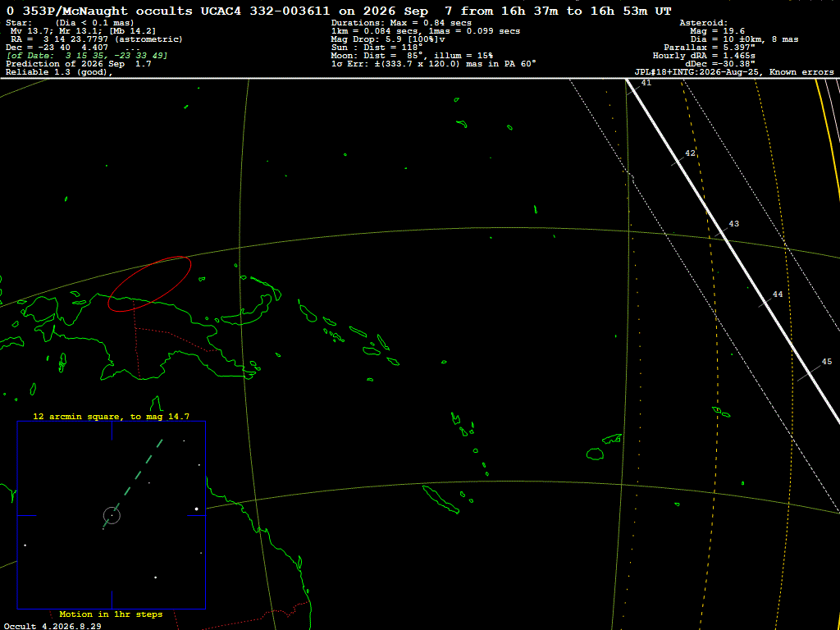This screenshot has width=840, height=630.
Task: Click the dashed green asteroid motion line
Action: 134,481
